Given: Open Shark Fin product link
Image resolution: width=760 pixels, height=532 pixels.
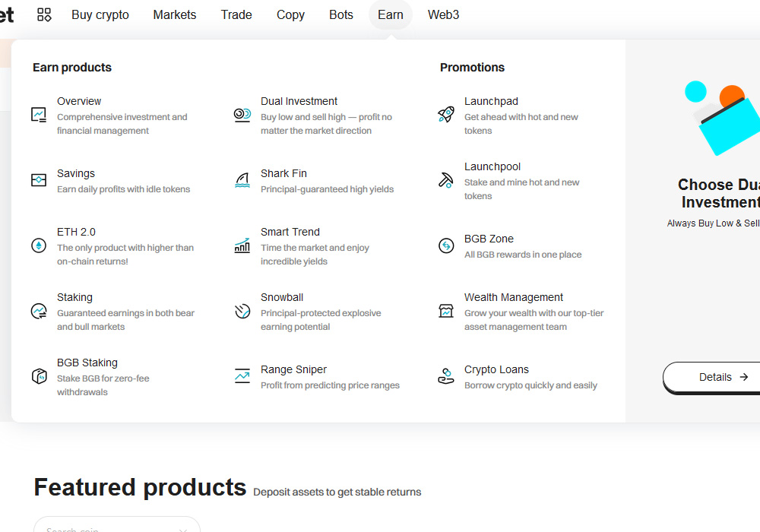Looking at the screenshot, I should coord(283,173).
